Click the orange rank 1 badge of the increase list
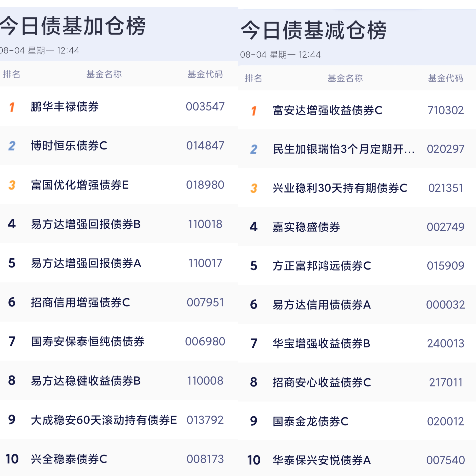The height and width of the screenshot is (476, 476). click(12, 107)
